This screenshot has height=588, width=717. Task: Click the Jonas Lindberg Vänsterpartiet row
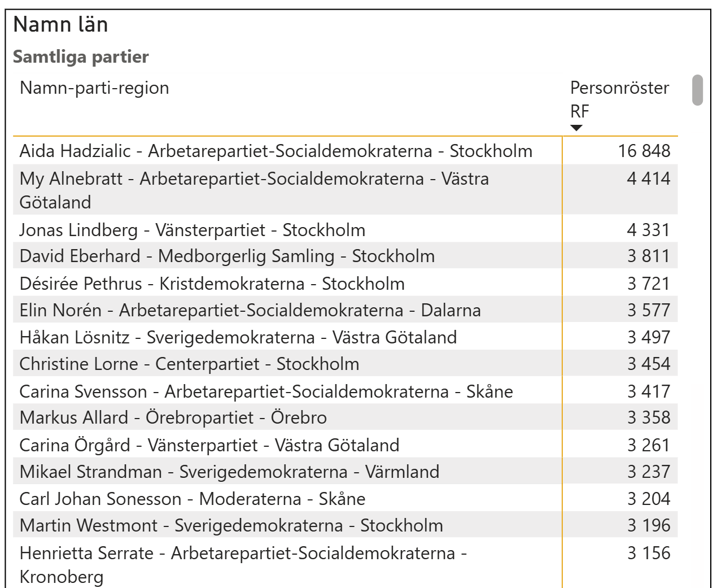pos(192,230)
